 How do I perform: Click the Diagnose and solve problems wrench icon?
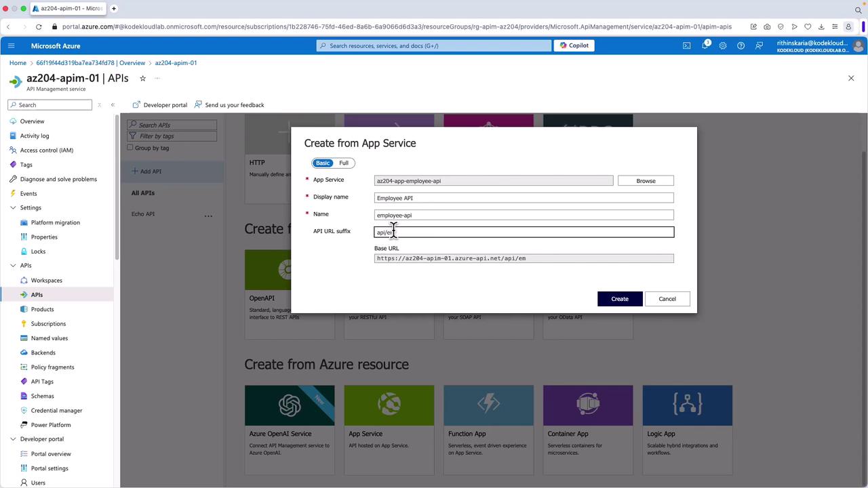pos(13,179)
